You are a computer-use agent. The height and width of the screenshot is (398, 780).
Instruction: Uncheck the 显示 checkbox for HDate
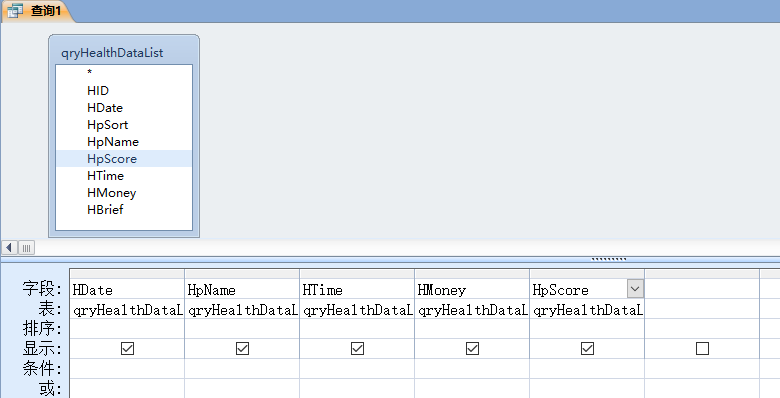coord(127,348)
